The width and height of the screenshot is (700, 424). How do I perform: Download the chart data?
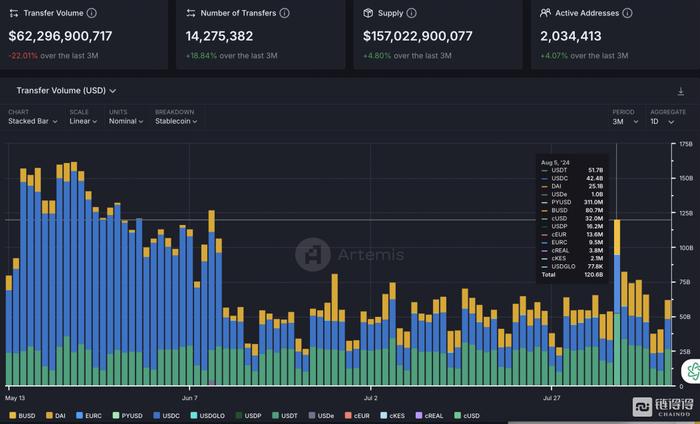point(681,91)
